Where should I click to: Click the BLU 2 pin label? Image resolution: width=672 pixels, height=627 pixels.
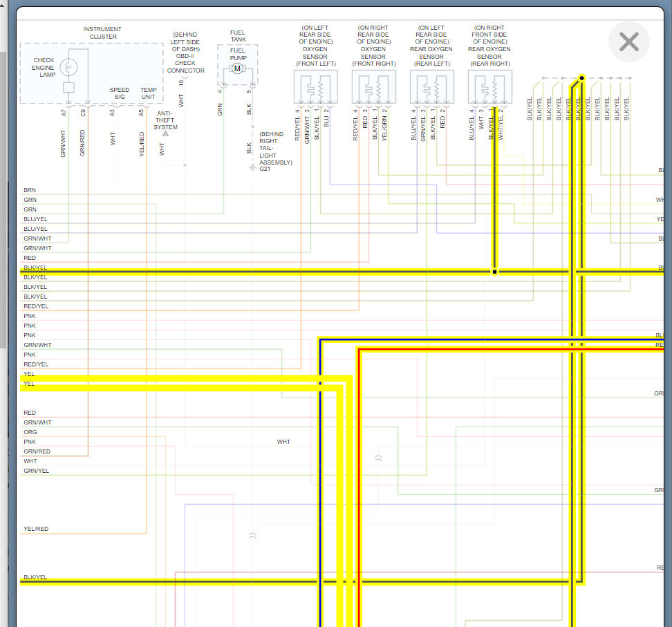(x=326, y=118)
